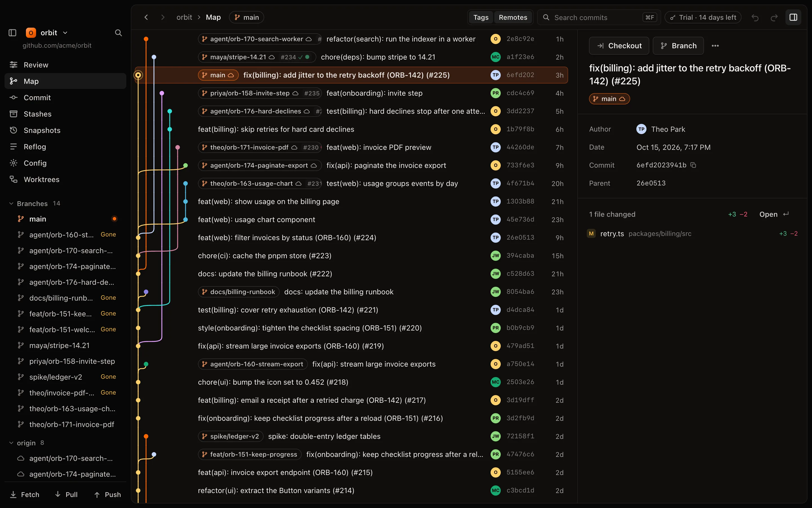Go forward with the right chevron

(x=163, y=17)
